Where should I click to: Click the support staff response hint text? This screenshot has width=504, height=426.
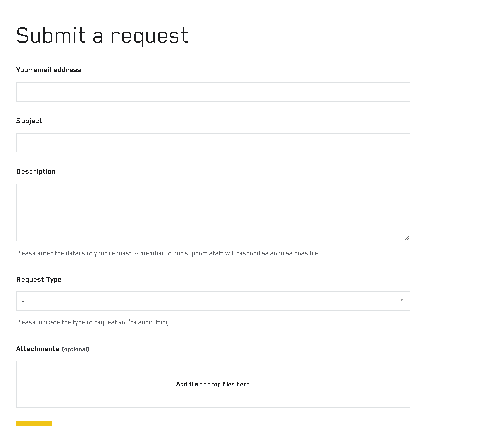coord(168,253)
